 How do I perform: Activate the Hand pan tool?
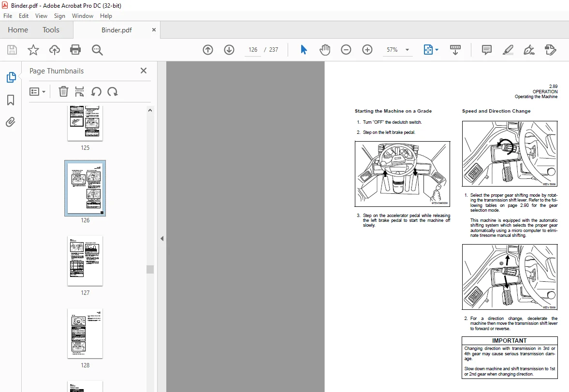click(325, 50)
